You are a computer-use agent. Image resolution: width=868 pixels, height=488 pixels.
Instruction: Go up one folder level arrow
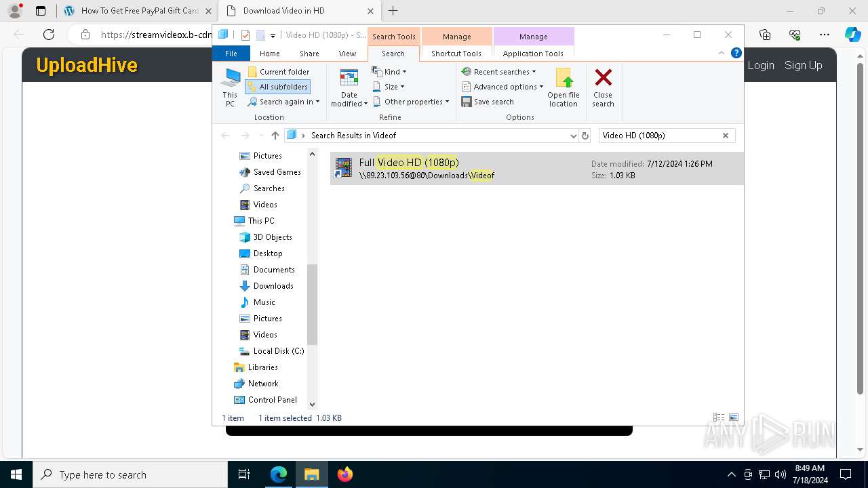(275, 136)
